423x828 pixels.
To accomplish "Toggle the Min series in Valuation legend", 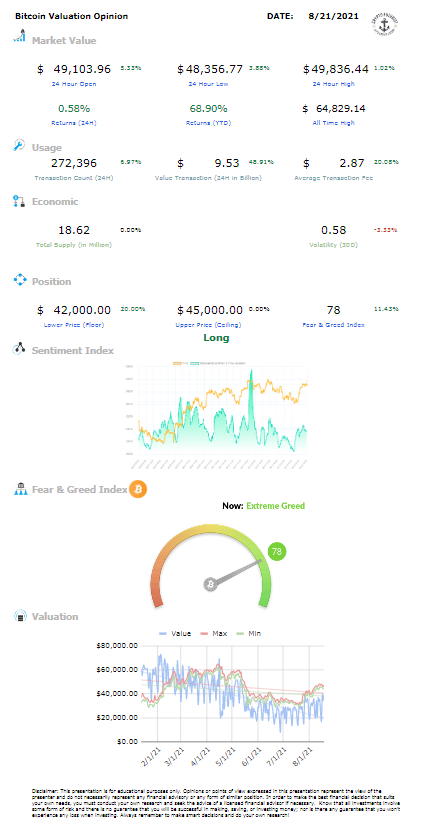I will pos(249,633).
